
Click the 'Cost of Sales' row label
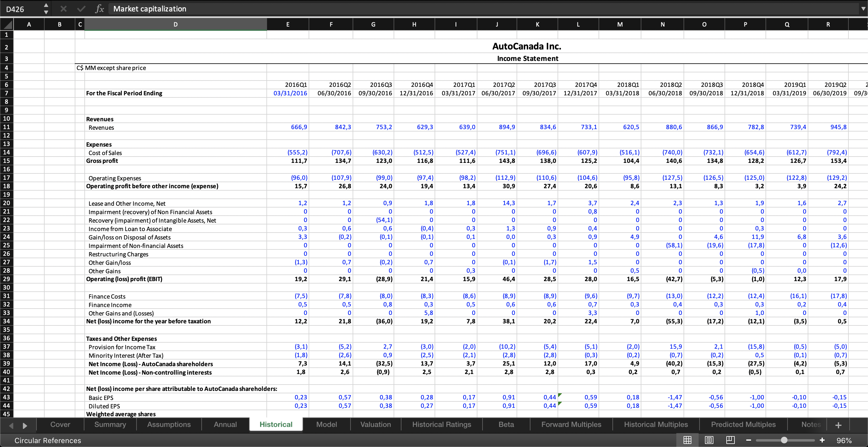105,153
